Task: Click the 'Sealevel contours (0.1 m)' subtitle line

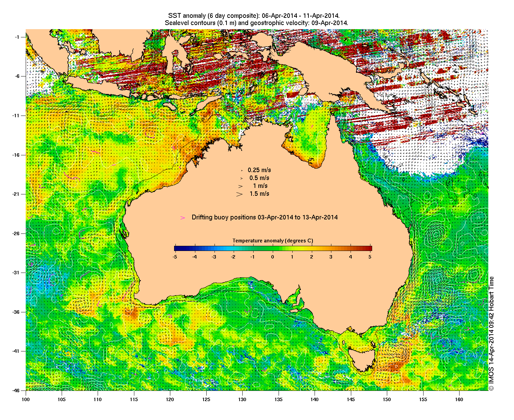Action: click(x=257, y=23)
